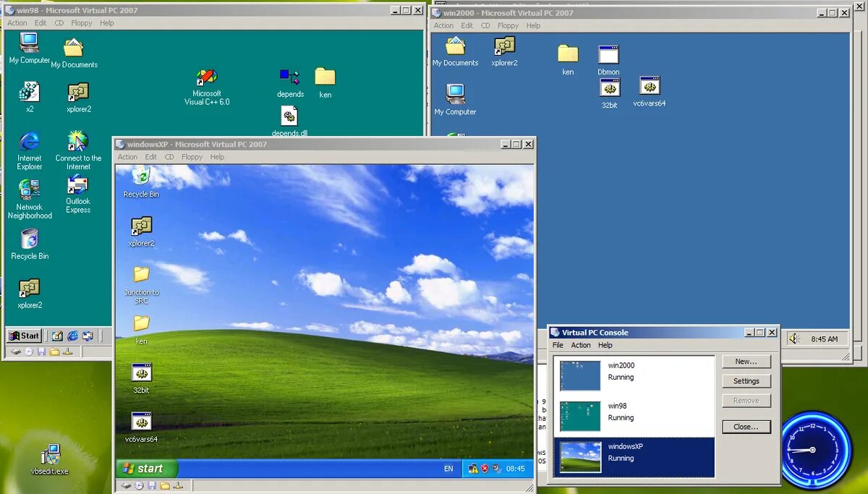868x494 pixels.
Task: Click the win98 Start button
Action: [24, 336]
